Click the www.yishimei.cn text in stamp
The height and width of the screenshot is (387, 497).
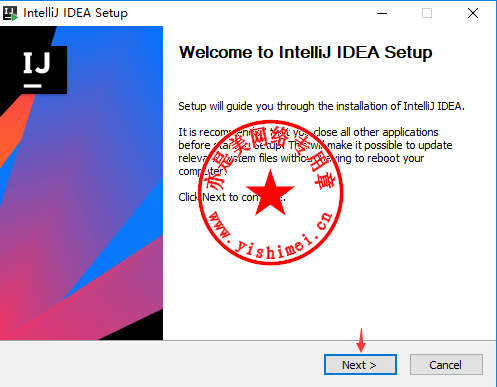[270, 237]
